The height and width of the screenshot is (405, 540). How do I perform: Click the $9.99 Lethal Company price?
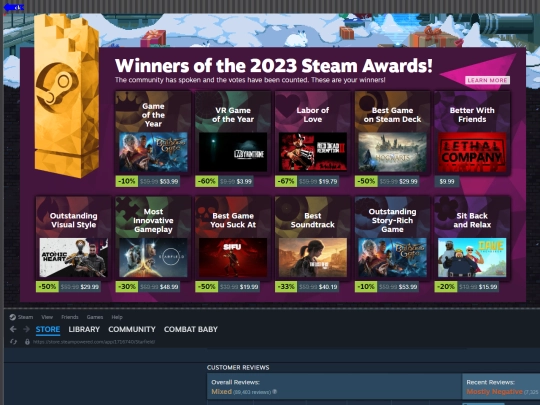click(x=447, y=181)
